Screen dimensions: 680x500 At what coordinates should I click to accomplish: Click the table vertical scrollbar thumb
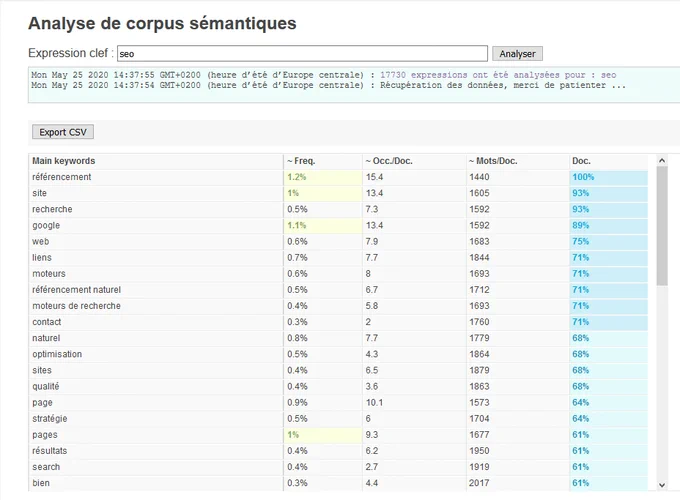click(x=662, y=225)
